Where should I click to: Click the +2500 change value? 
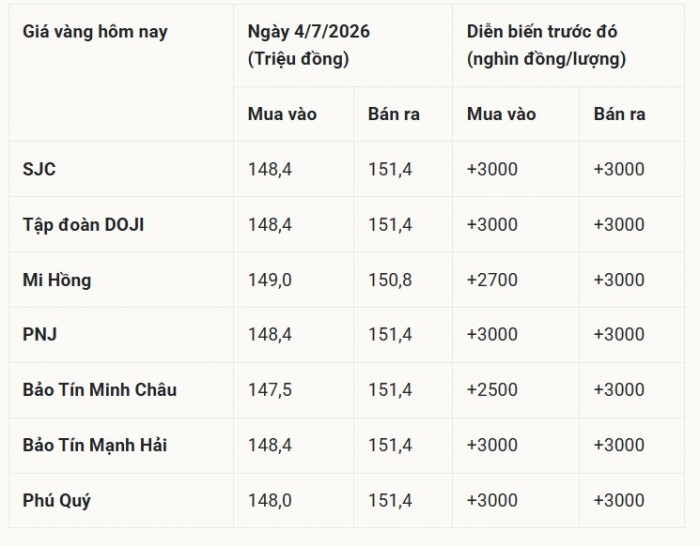tap(492, 390)
